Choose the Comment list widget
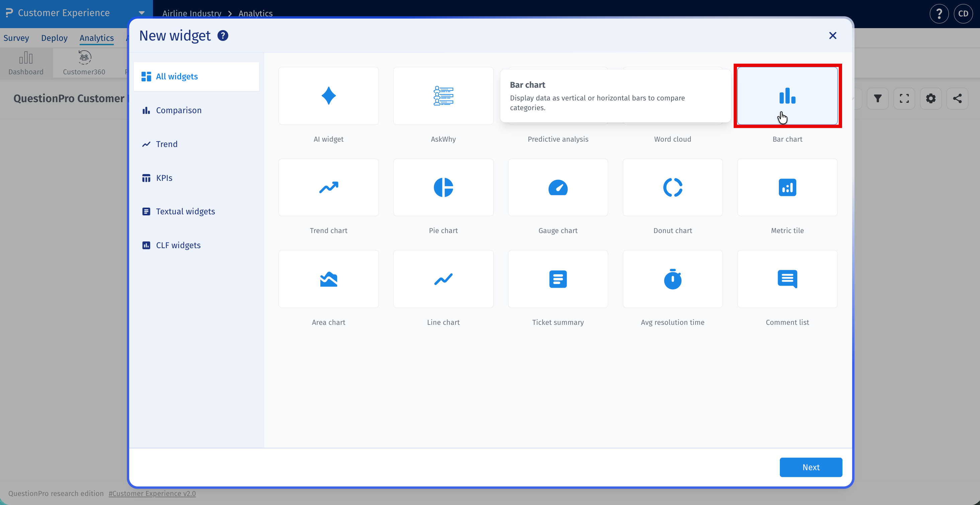This screenshot has width=980, height=505. (x=787, y=279)
